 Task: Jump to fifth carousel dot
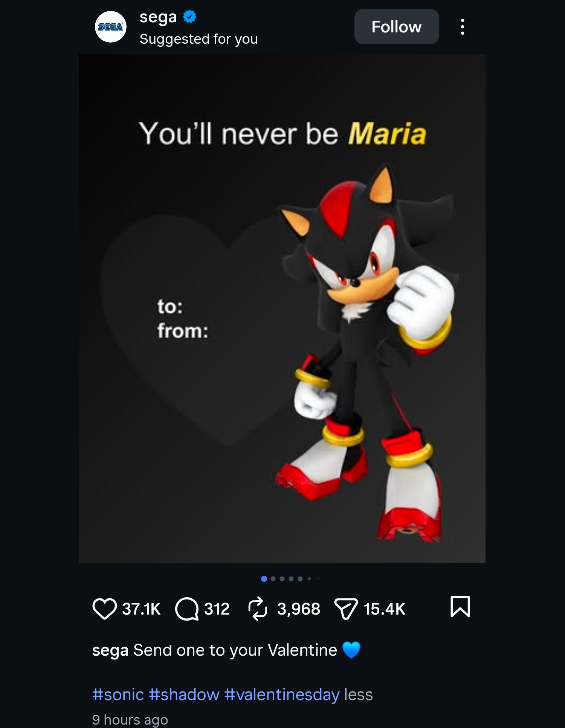(300, 579)
